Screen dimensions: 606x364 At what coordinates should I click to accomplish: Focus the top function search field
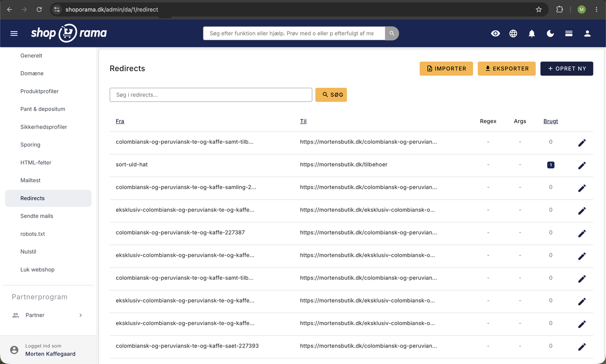tap(294, 33)
